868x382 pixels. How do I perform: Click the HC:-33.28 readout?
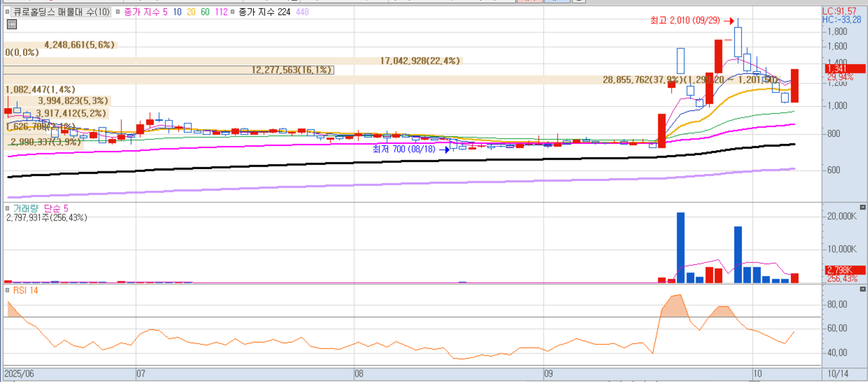point(841,20)
